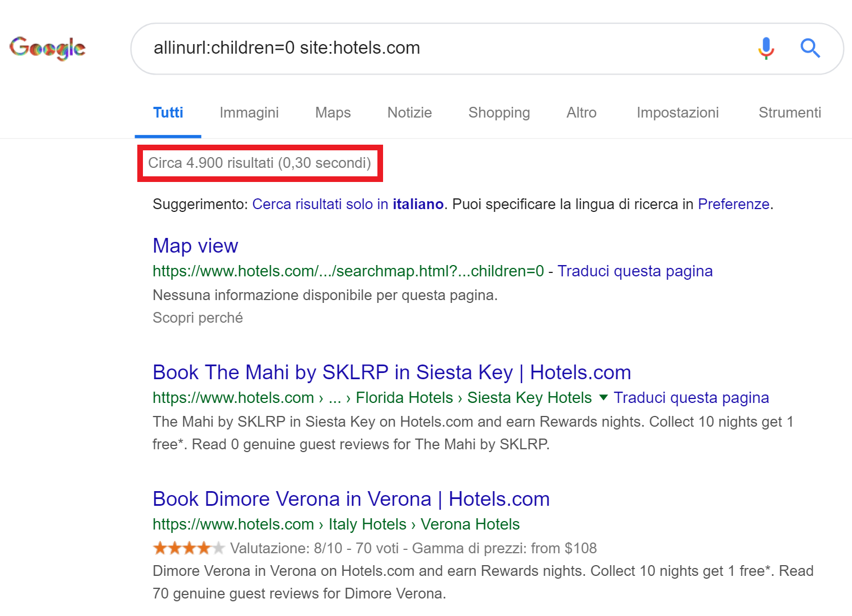Click 'Cerca risultati solo in italiano' link
This screenshot has height=616, width=852.
point(347,204)
